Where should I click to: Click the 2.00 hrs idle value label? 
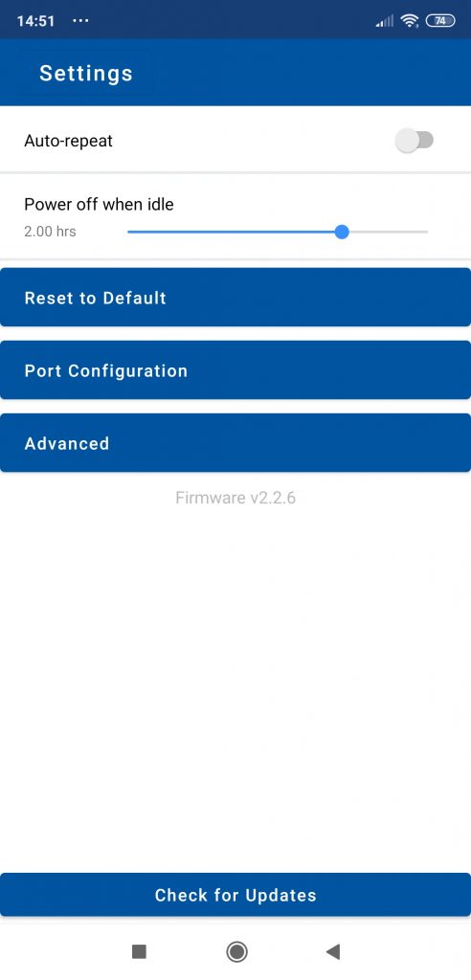50,232
